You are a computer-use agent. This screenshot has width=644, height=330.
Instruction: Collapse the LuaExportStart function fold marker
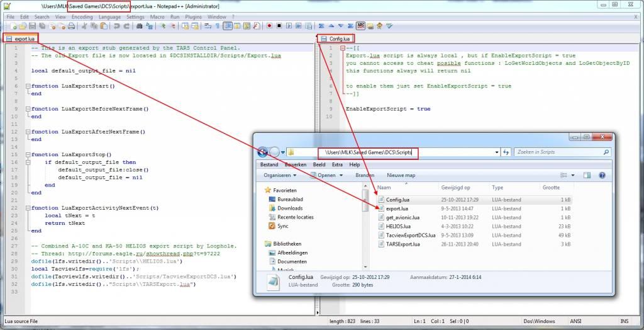tap(28, 86)
